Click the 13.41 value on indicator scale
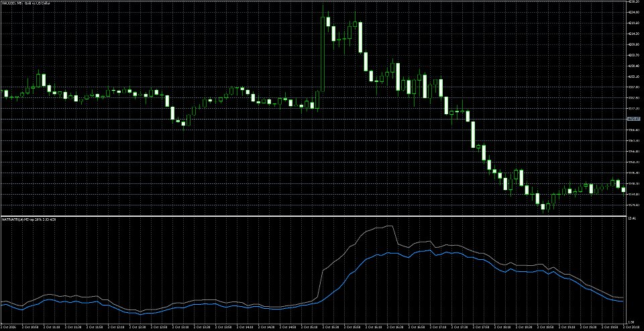The height and width of the screenshot is (331, 644). pos(631,219)
